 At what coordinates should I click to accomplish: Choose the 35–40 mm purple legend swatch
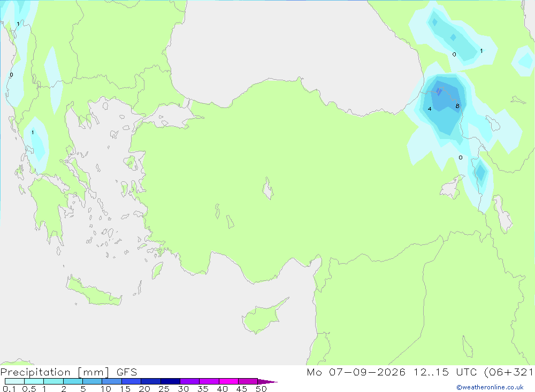209,381
